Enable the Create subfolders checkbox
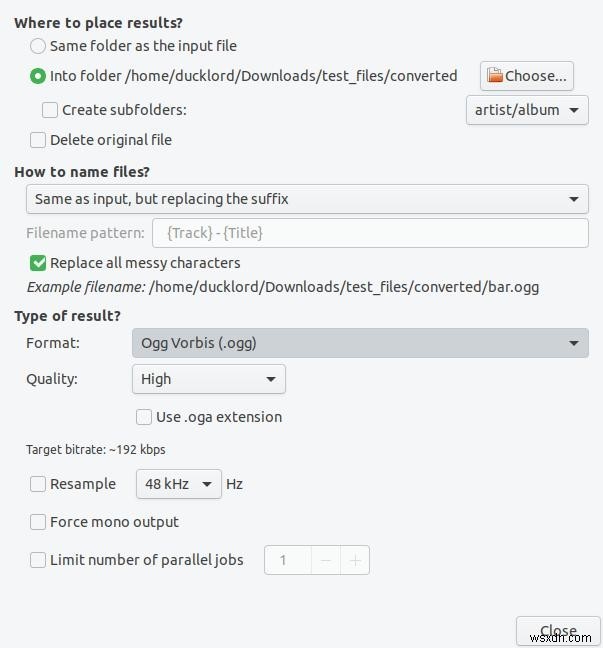 (x=50, y=110)
